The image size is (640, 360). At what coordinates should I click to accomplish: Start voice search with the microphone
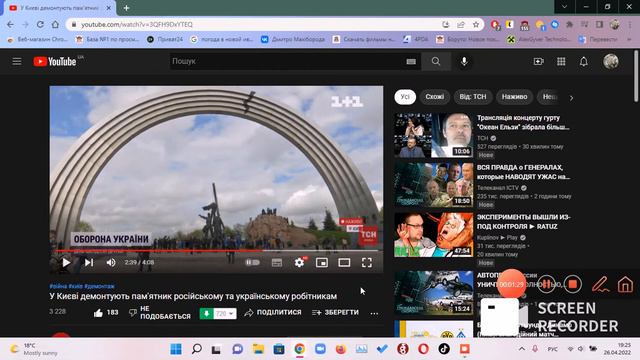click(x=464, y=61)
